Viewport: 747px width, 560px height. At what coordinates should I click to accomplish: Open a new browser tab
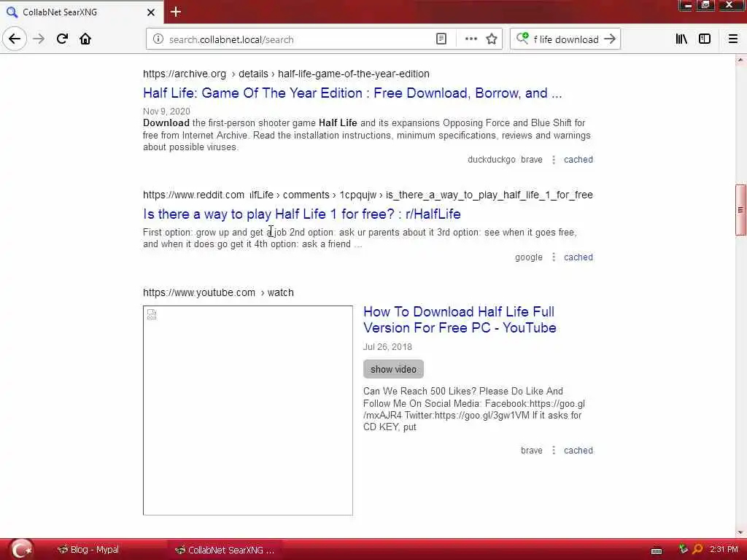click(x=176, y=12)
